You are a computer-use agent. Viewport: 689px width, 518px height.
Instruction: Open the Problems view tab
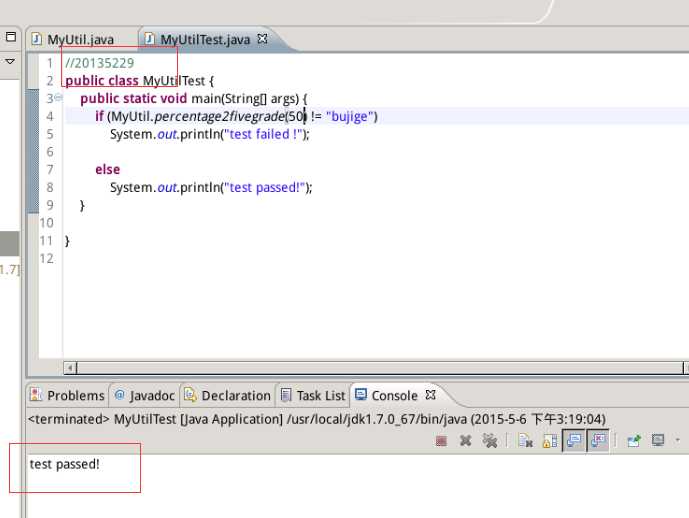point(67,395)
